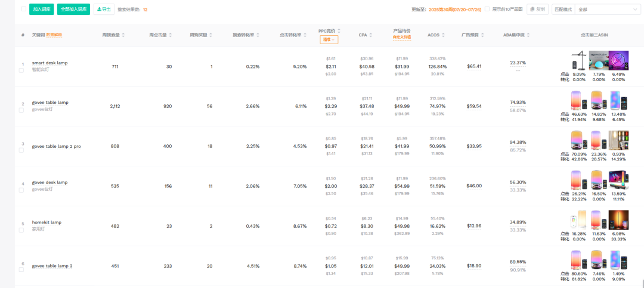The height and width of the screenshot is (288, 644).
Task: Sort by 搜索转化率 column arrows
Action: [258, 35]
